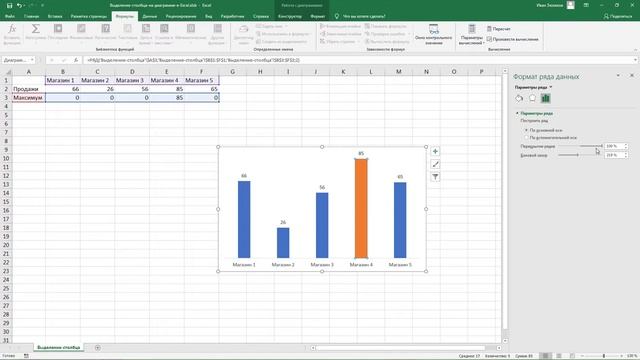Open the Insert (Вставка) tab
The width and height of the screenshot is (640, 360).
[55, 16]
